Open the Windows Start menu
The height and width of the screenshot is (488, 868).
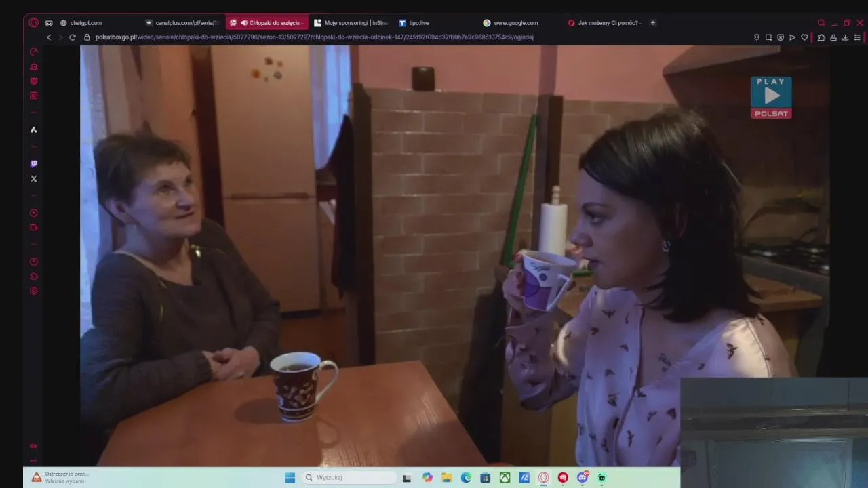pos(290,478)
